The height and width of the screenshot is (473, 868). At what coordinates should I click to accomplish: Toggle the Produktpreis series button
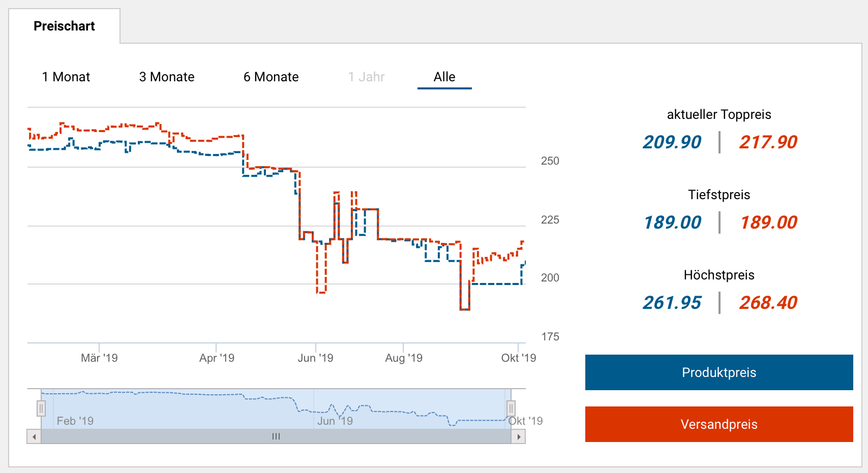click(x=719, y=372)
